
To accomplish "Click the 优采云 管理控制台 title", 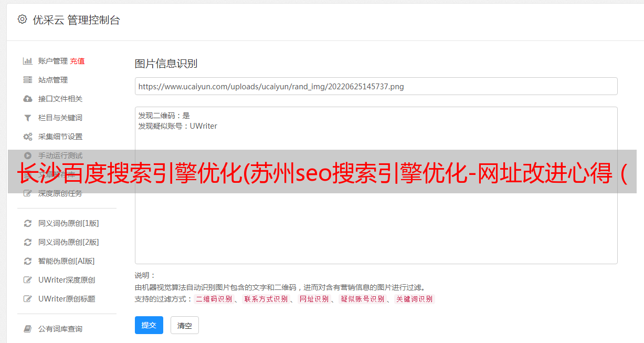I will tap(77, 20).
